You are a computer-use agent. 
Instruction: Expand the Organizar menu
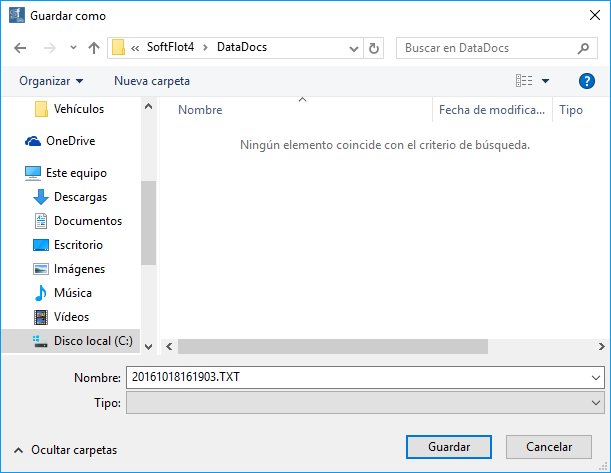tap(51, 81)
